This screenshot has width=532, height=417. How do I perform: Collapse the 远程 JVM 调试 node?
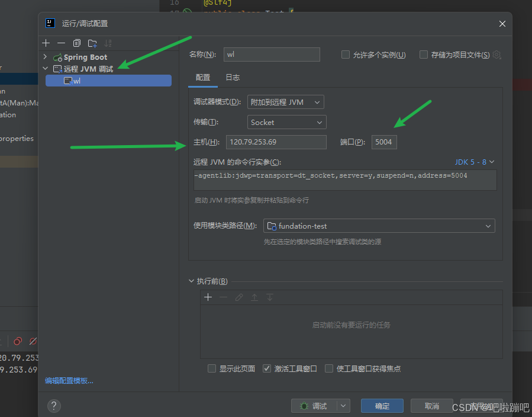coord(45,69)
